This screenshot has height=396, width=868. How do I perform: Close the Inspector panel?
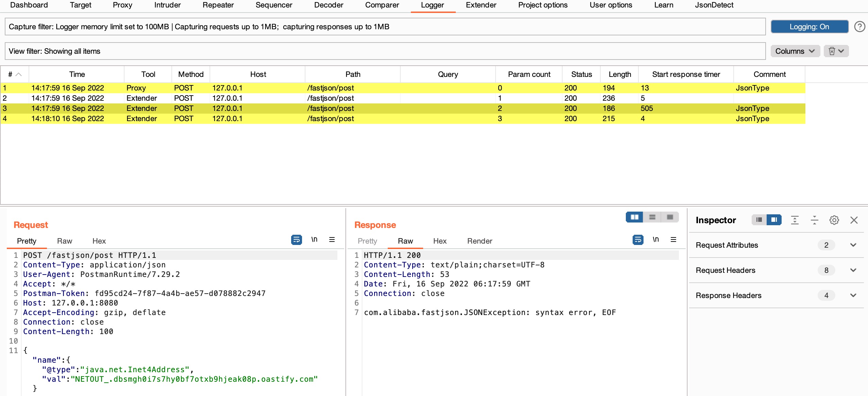(x=854, y=220)
